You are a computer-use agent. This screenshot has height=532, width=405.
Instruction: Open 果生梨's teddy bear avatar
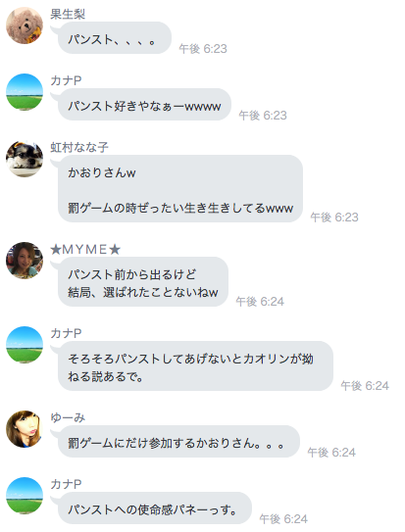coord(25,25)
